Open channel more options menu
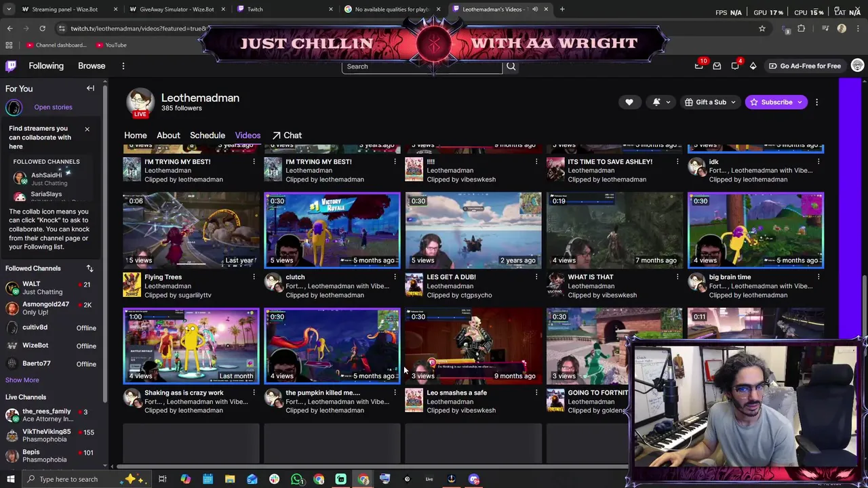The height and width of the screenshot is (488, 868). (x=816, y=102)
